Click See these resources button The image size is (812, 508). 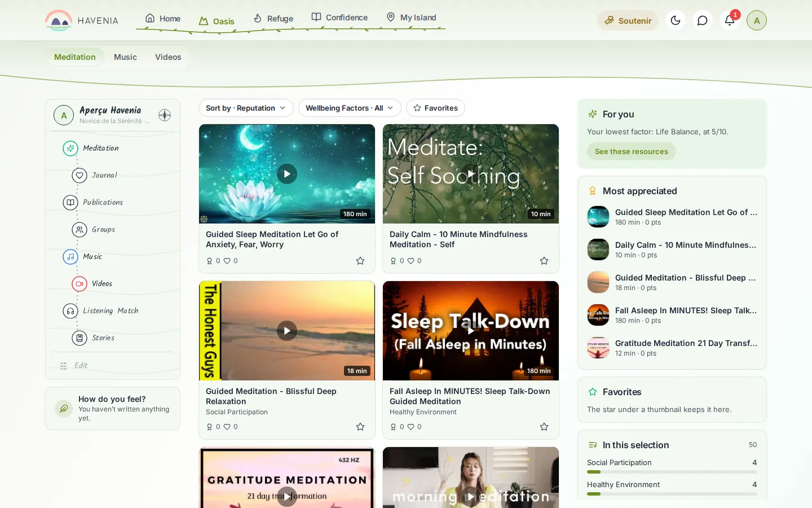[x=632, y=151]
